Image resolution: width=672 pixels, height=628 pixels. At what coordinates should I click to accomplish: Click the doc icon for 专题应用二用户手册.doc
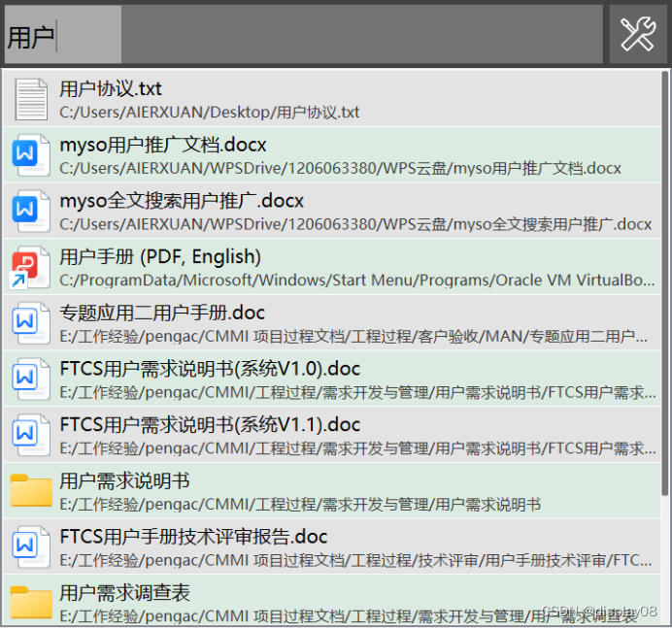pyautogui.click(x=31, y=323)
